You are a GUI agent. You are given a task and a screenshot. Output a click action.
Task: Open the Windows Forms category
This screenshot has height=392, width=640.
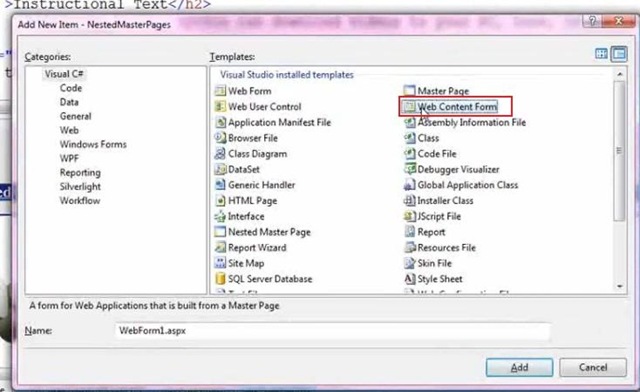(x=93, y=144)
